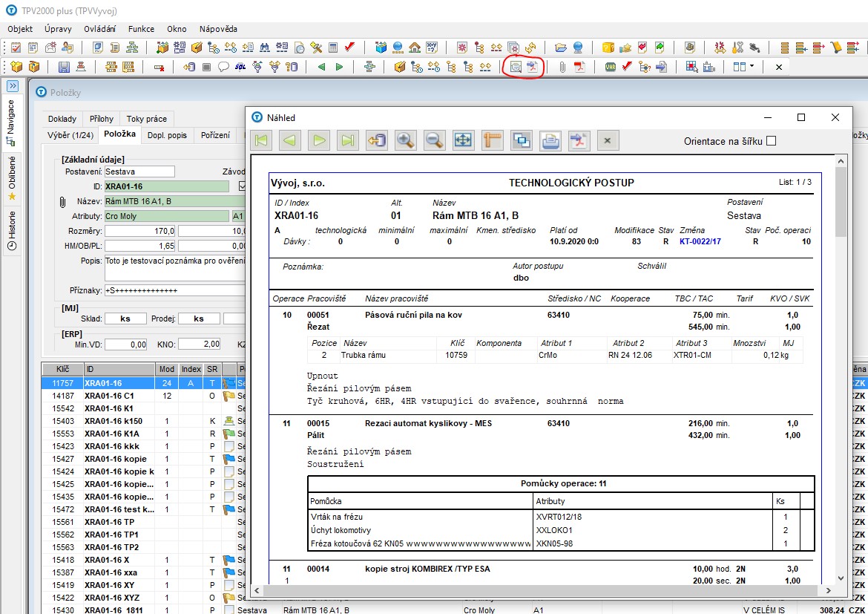
Task: Go to previous page in Náhled preview
Action: pyautogui.click(x=290, y=141)
